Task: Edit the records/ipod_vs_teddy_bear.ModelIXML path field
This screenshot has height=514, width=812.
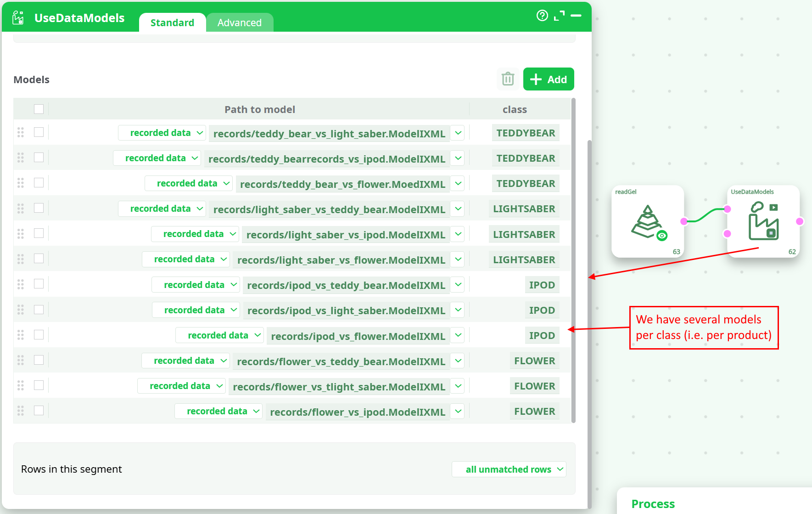Action: pos(346,285)
